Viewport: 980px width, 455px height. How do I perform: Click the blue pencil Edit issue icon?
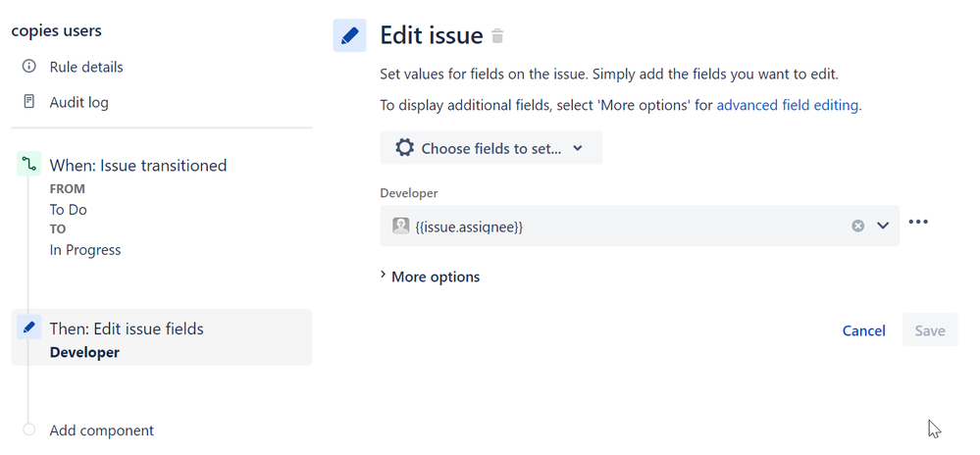pos(349,35)
